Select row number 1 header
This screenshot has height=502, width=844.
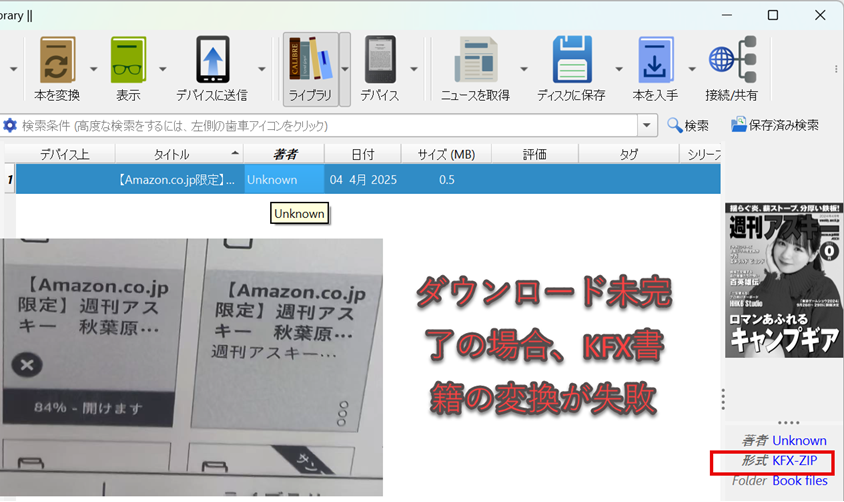tap(10, 179)
